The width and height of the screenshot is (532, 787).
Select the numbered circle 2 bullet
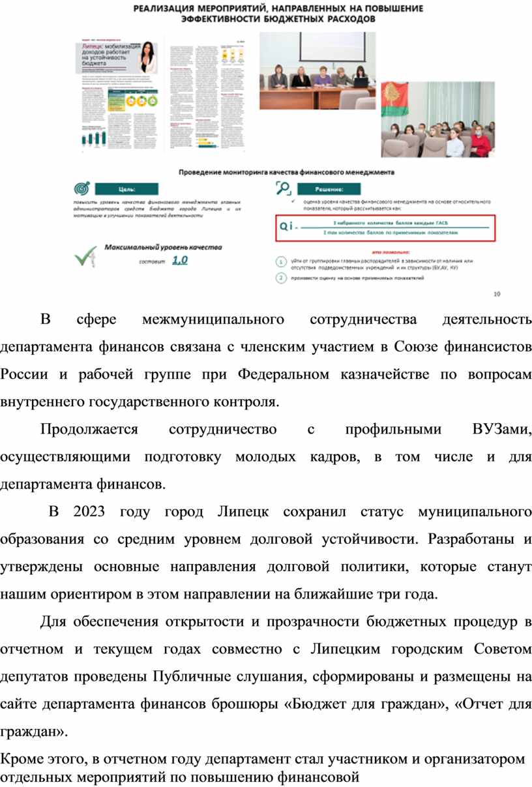pos(280,278)
